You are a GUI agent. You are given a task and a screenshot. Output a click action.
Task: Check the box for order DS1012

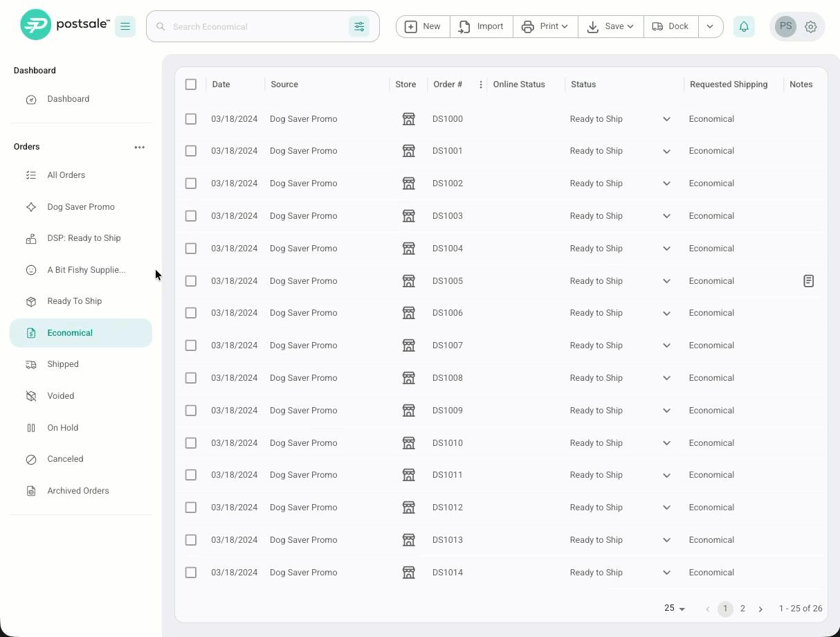[191, 508]
